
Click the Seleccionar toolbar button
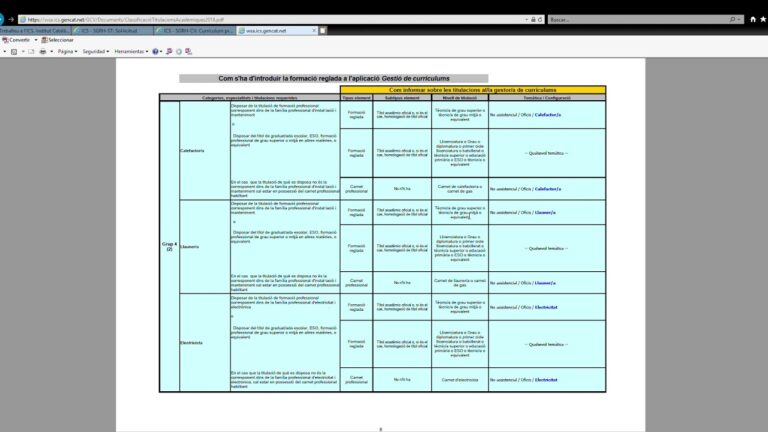click(57, 40)
